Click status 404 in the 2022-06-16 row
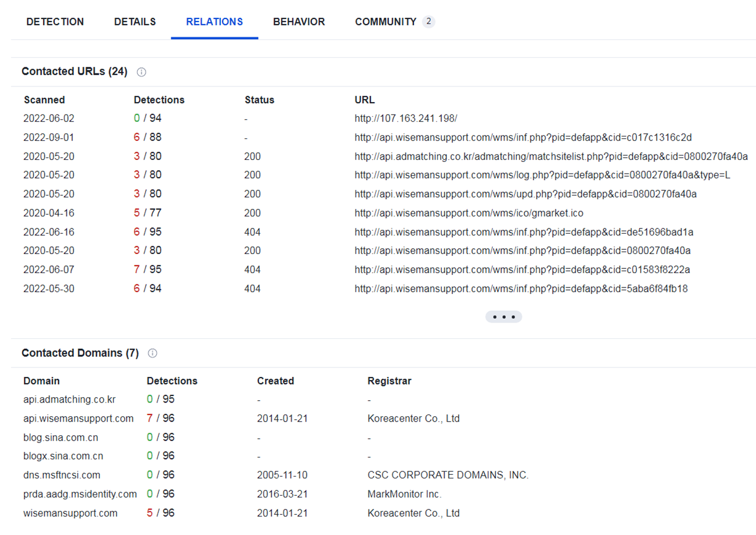 (x=252, y=232)
